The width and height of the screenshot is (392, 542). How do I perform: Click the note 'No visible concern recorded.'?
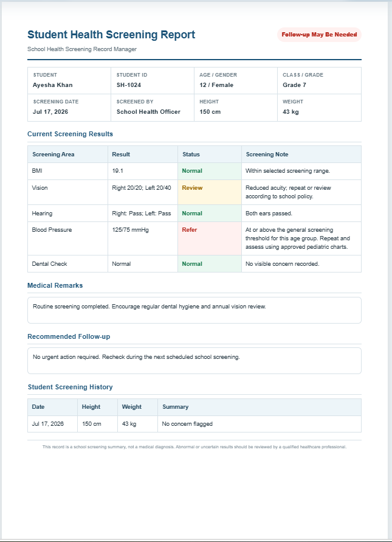coord(282,264)
